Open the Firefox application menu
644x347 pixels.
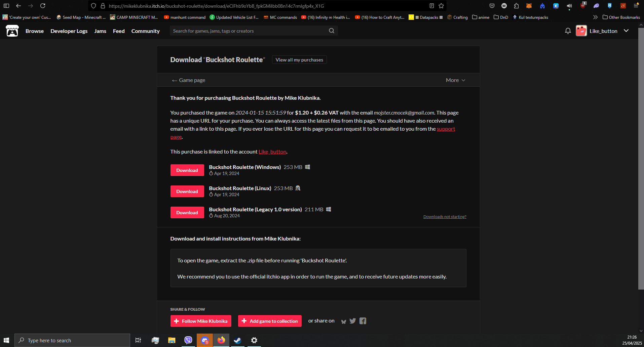coord(636,6)
